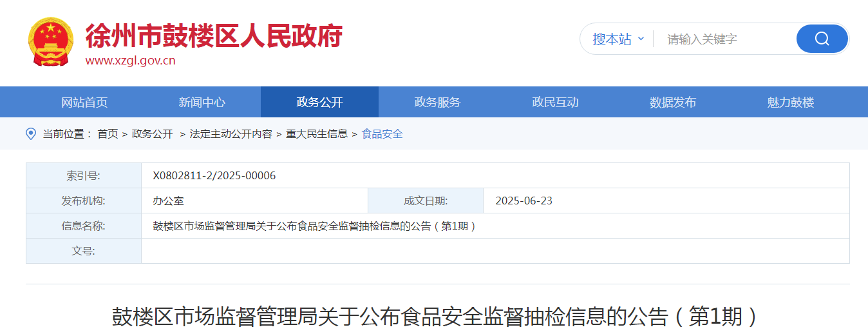Click the www.xzgl.gov.cn URL text

(131, 61)
